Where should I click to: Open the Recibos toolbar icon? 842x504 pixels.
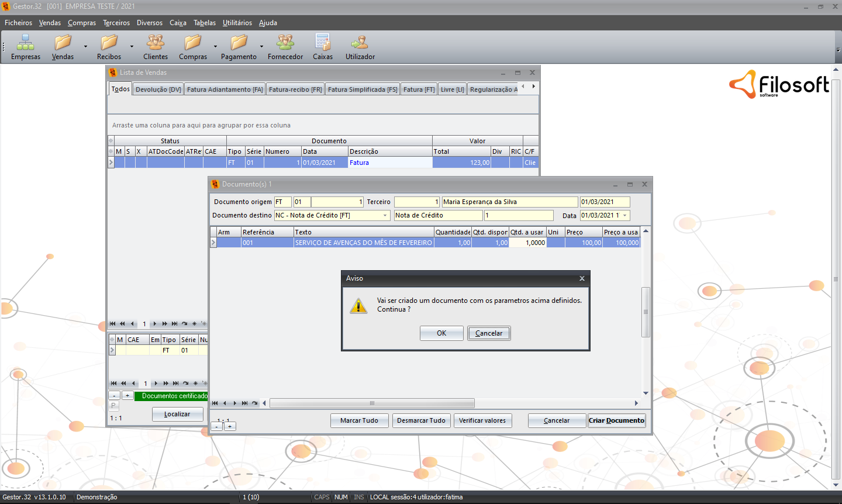click(x=109, y=43)
